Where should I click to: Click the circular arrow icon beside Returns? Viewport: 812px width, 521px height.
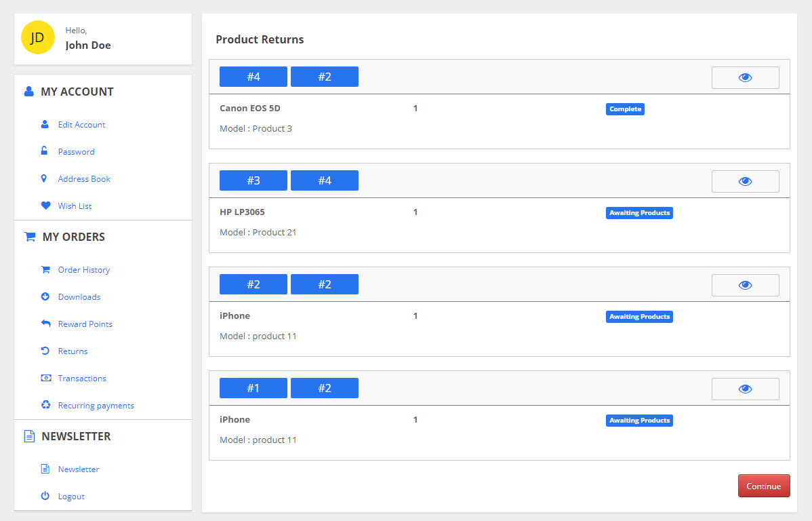coord(45,351)
